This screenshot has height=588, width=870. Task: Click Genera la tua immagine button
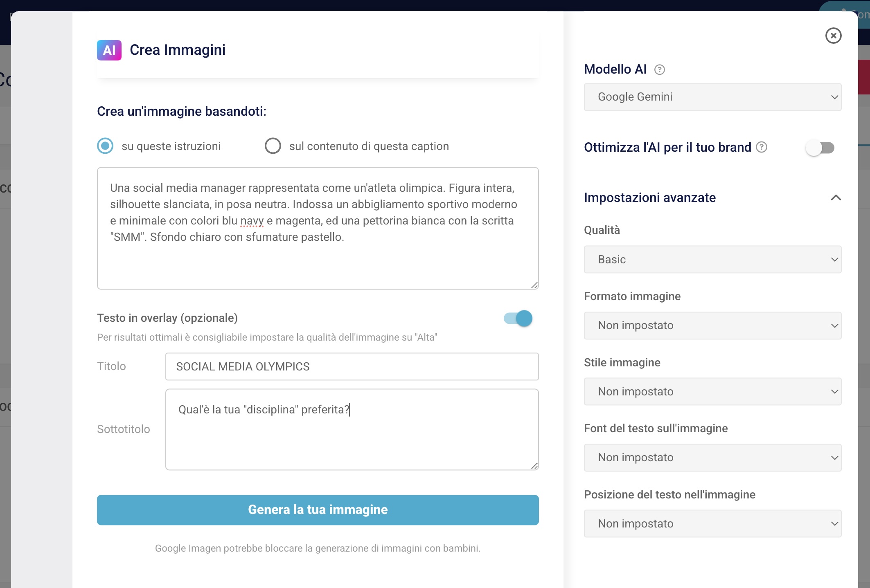coord(318,510)
